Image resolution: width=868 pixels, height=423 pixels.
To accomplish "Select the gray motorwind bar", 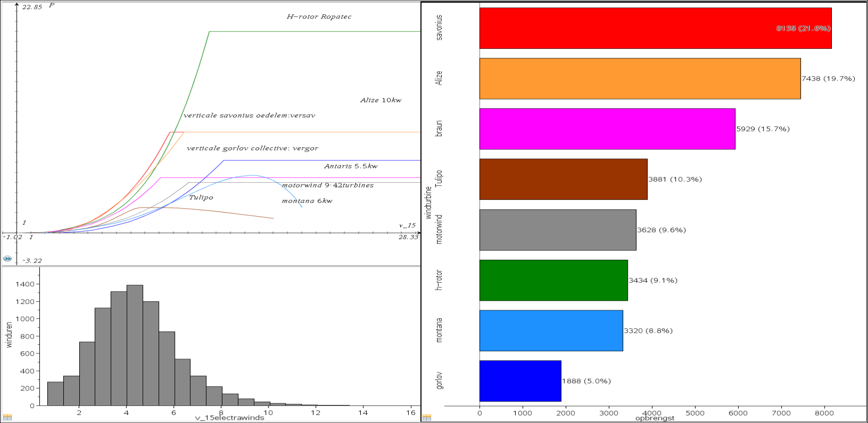I will point(558,230).
